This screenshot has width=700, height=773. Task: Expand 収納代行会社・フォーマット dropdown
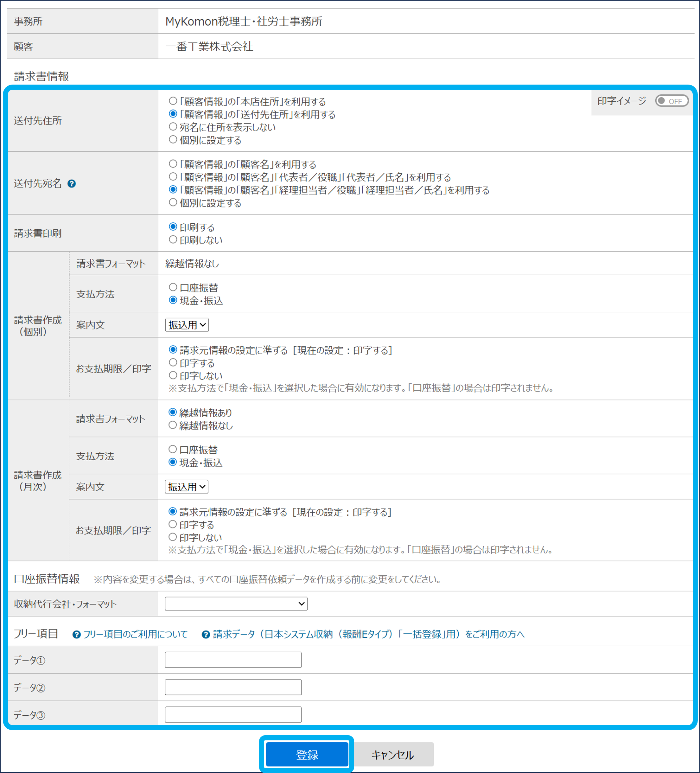point(236,604)
